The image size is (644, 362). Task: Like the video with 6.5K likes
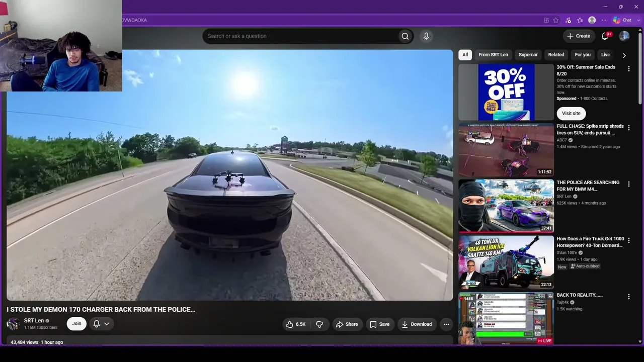[x=296, y=324]
